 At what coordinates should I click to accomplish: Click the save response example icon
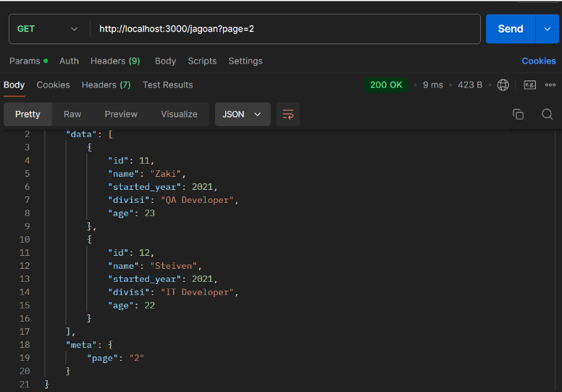tap(529, 85)
